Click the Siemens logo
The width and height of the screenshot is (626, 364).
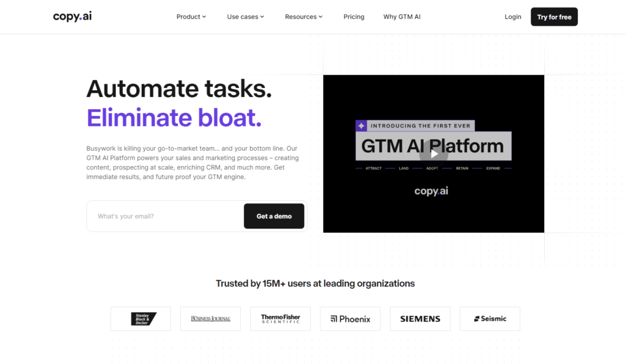click(x=420, y=319)
